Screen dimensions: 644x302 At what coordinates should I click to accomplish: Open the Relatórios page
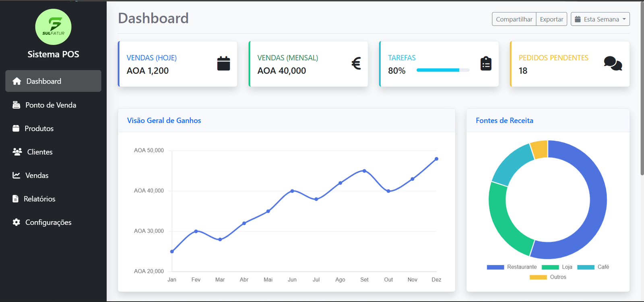53,199
